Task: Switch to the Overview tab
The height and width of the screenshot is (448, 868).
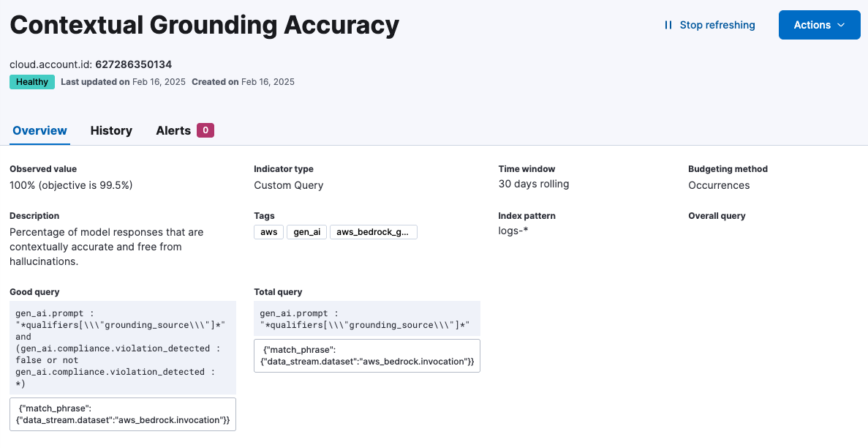Action: click(40, 130)
